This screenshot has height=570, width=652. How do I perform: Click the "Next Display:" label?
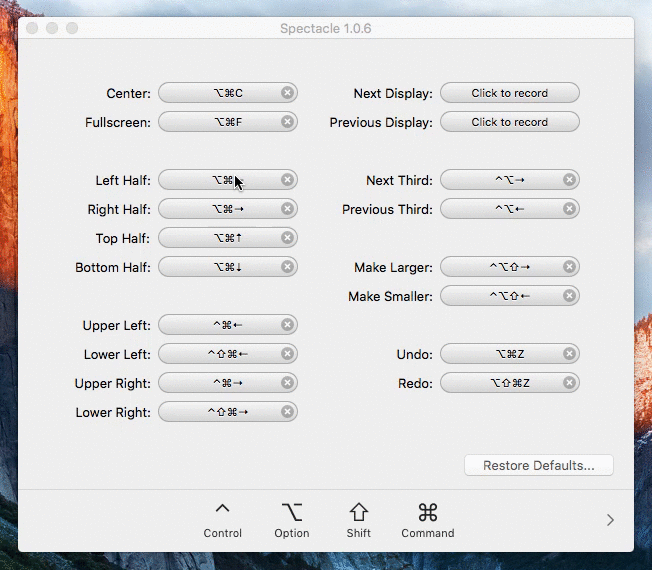point(393,94)
